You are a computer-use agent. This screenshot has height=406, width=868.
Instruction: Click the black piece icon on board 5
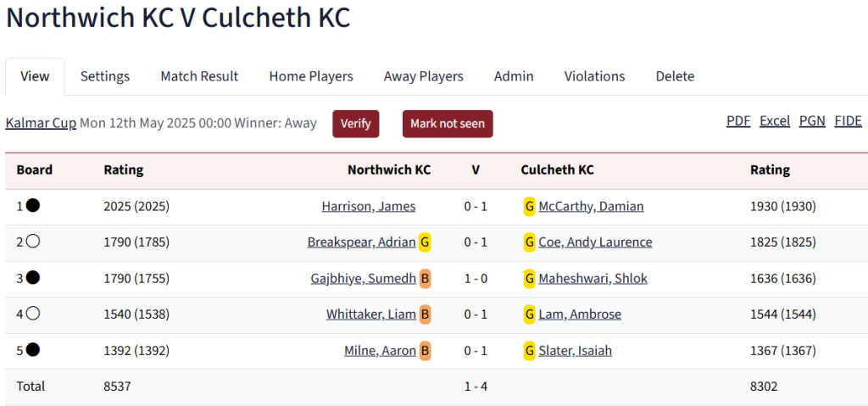[33, 350]
